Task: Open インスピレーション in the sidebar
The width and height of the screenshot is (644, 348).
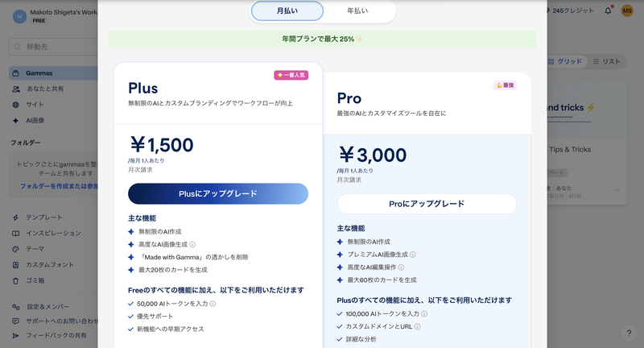Action: tap(53, 234)
